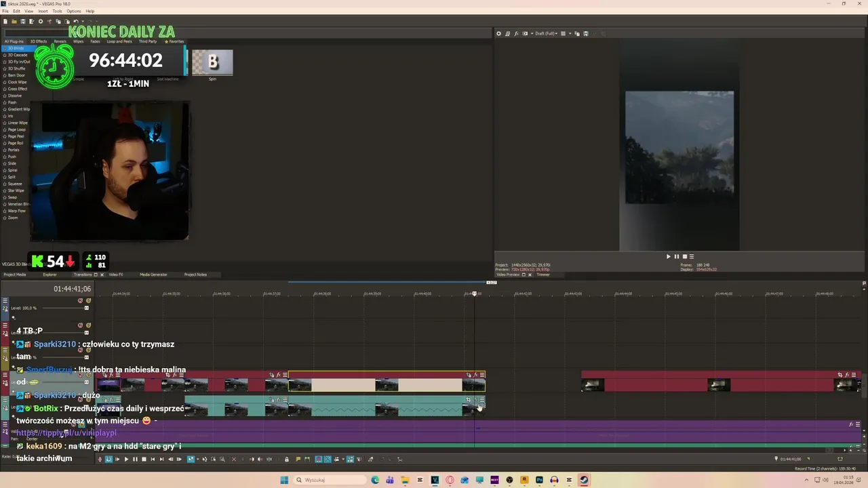Click the Undo arrow icon
The width and height of the screenshot is (868, 488).
pos(75,22)
